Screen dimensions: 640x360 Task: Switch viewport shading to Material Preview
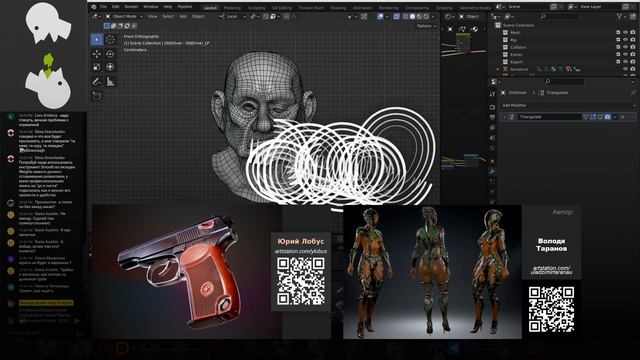pyautogui.click(x=419, y=17)
